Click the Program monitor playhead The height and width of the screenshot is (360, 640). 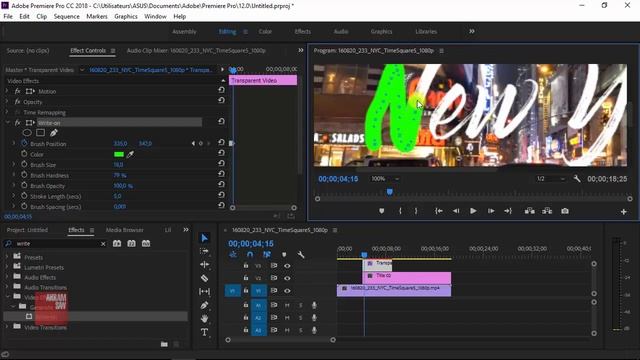point(390,191)
